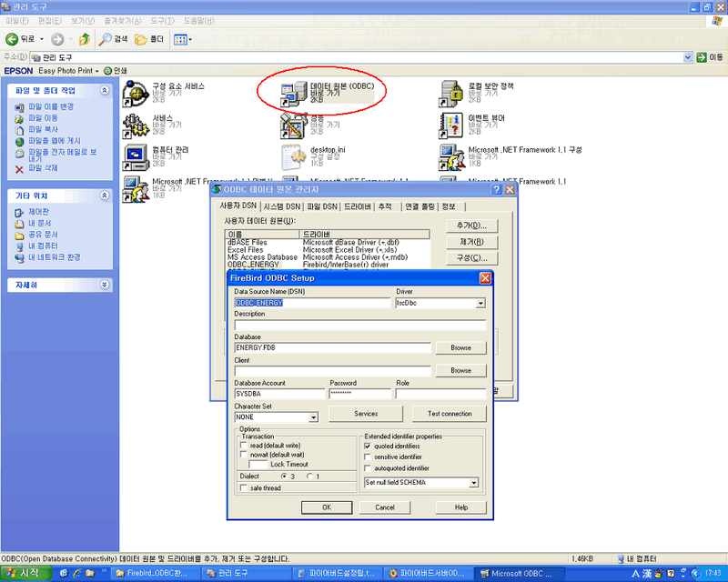Enable the nowait (default wait) checkbox

(x=243, y=455)
